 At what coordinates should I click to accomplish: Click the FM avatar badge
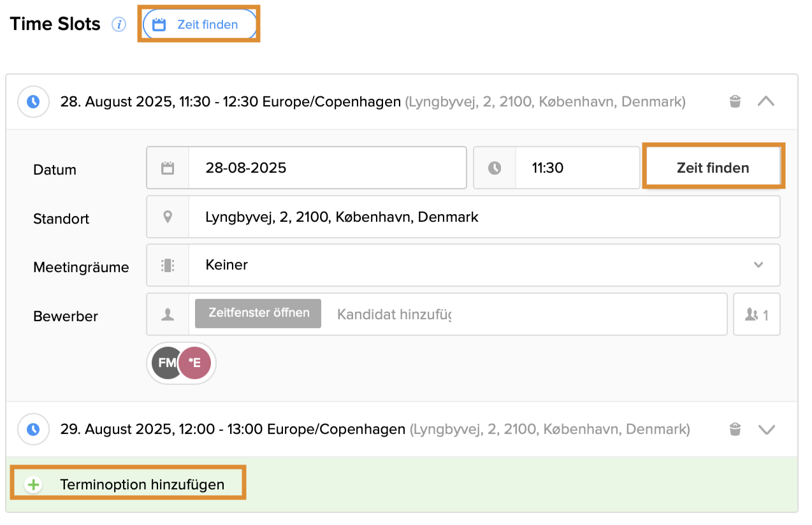[x=165, y=363]
